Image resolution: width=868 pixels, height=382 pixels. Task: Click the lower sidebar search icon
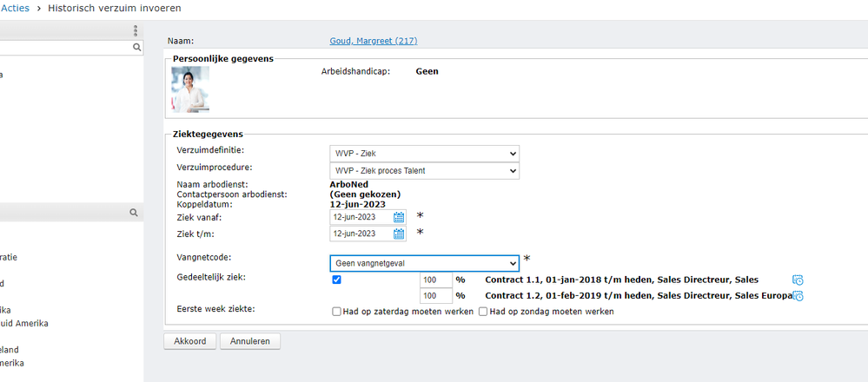134,212
